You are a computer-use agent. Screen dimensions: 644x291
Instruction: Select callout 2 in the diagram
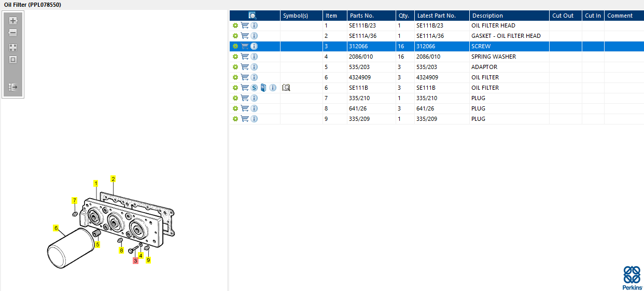[x=113, y=179]
